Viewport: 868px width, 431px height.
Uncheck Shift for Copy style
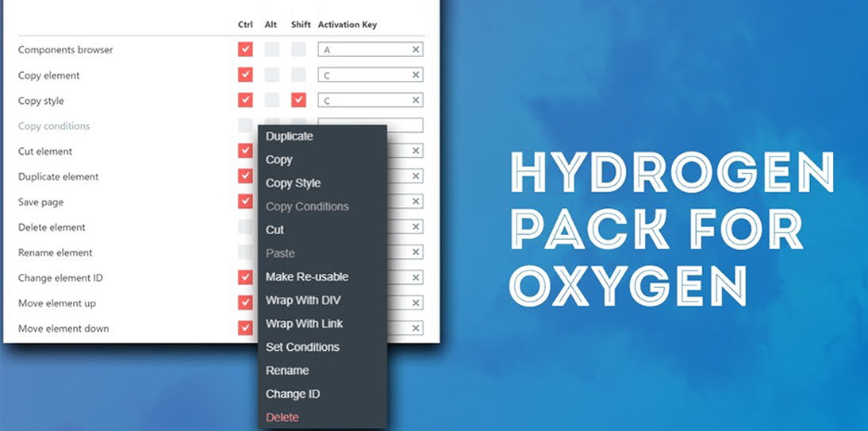tap(298, 100)
